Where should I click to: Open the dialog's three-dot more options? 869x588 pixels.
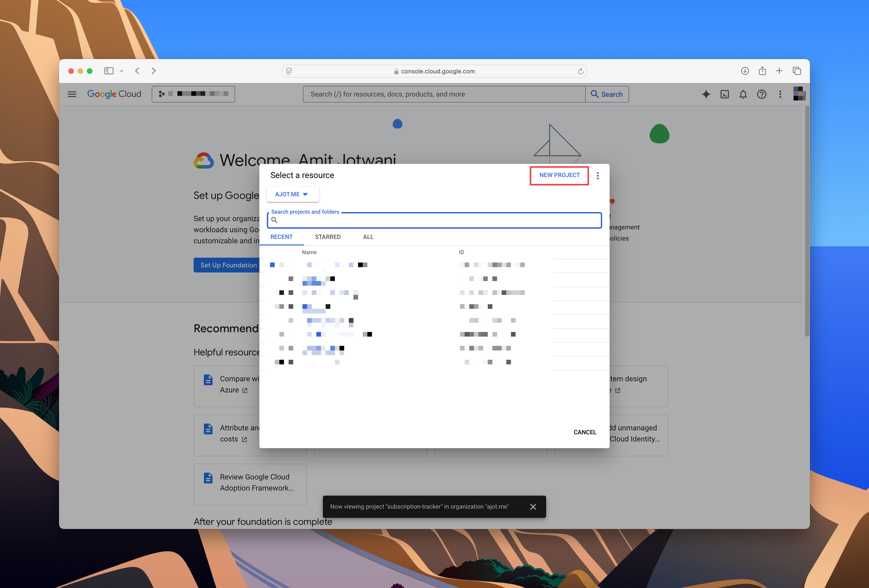(x=598, y=176)
